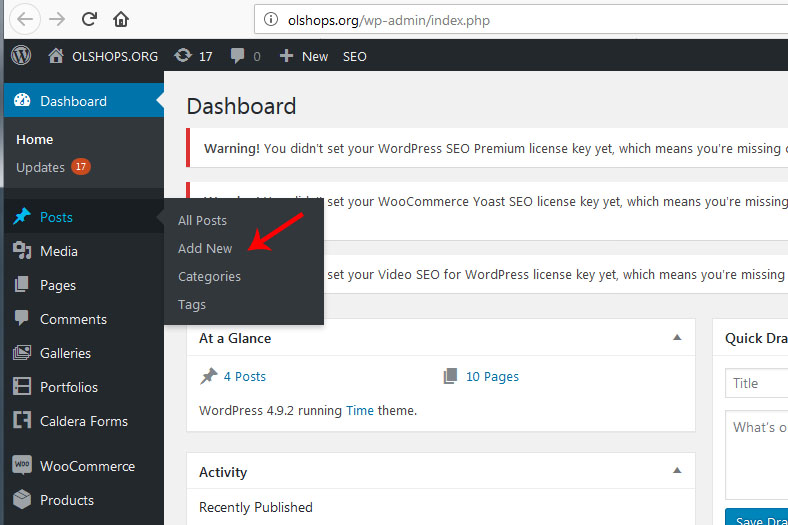Open the Posts menu label
Viewport: 788px width, 525px height.
point(56,217)
